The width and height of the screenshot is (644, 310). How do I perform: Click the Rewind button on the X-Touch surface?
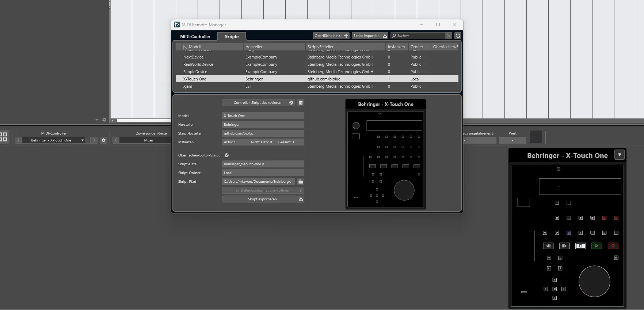click(548, 246)
